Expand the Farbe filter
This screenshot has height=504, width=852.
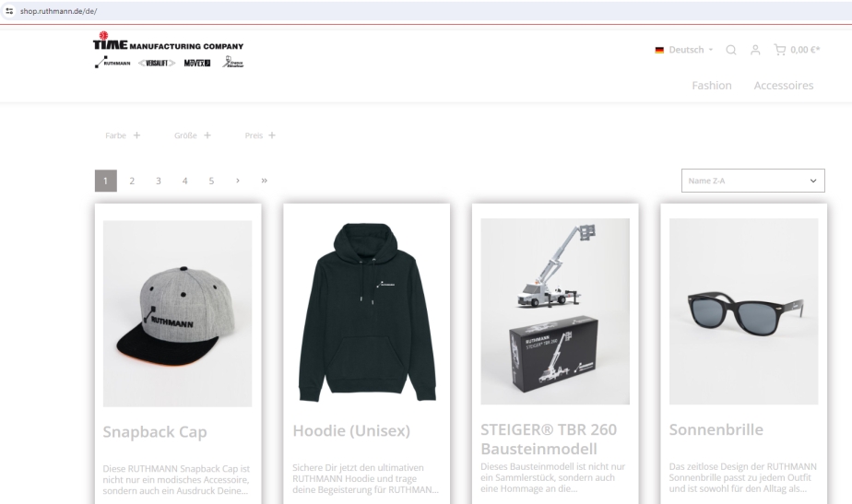tap(123, 135)
